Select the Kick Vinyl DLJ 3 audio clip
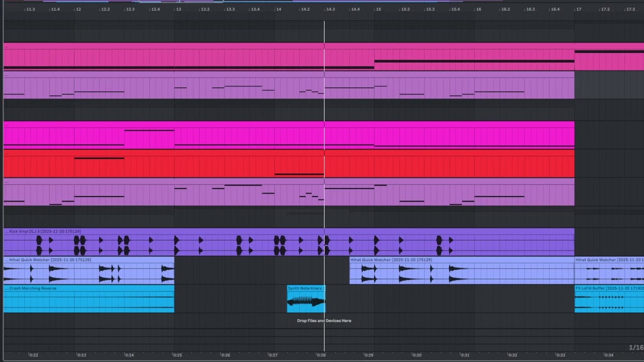This screenshot has height=362, width=644. pyautogui.click(x=289, y=242)
